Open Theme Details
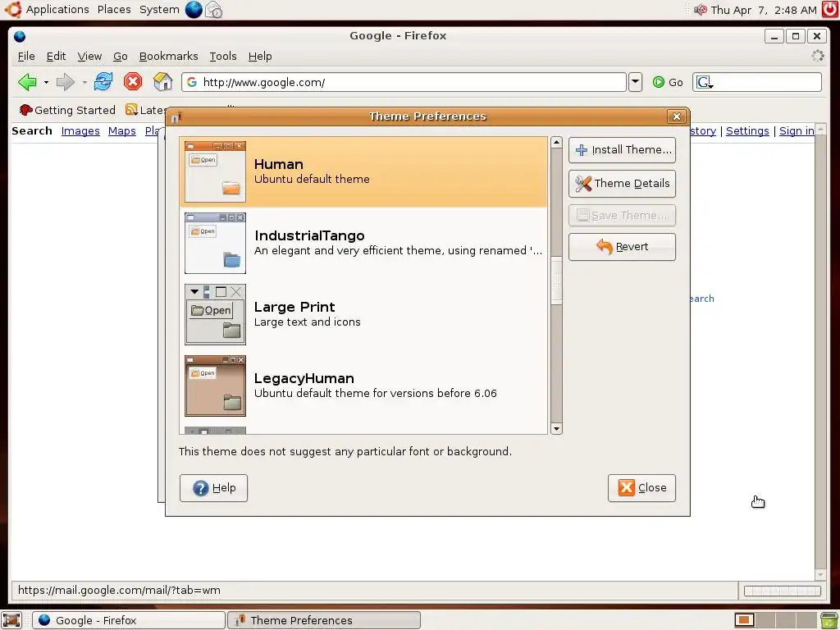 [x=622, y=183]
